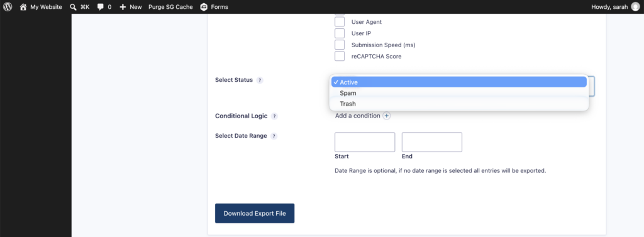This screenshot has height=237, width=644.
Task: Check the User IP checkbox
Action: 340,33
